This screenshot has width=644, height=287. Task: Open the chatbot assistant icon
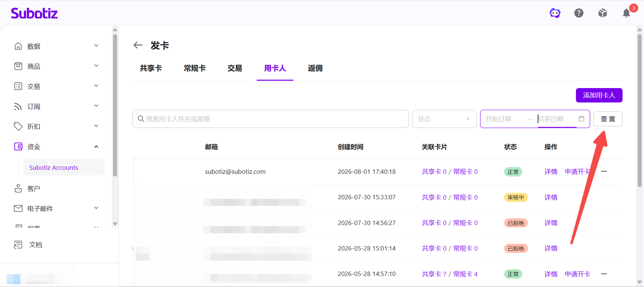pyautogui.click(x=555, y=13)
